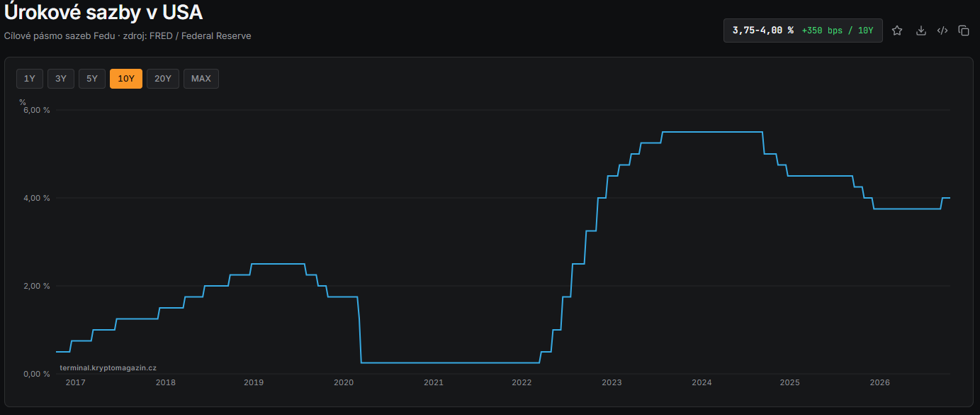Open the terminal.kryptomagazin.cz watermark link
The width and height of the screenshot is (980, 415).
pyautogui.click(x=108, y=367)
